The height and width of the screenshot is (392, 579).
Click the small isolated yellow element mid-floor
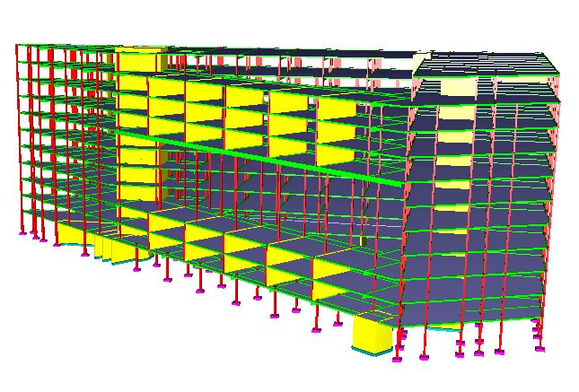pyautogui.click(x=364, y=241)
